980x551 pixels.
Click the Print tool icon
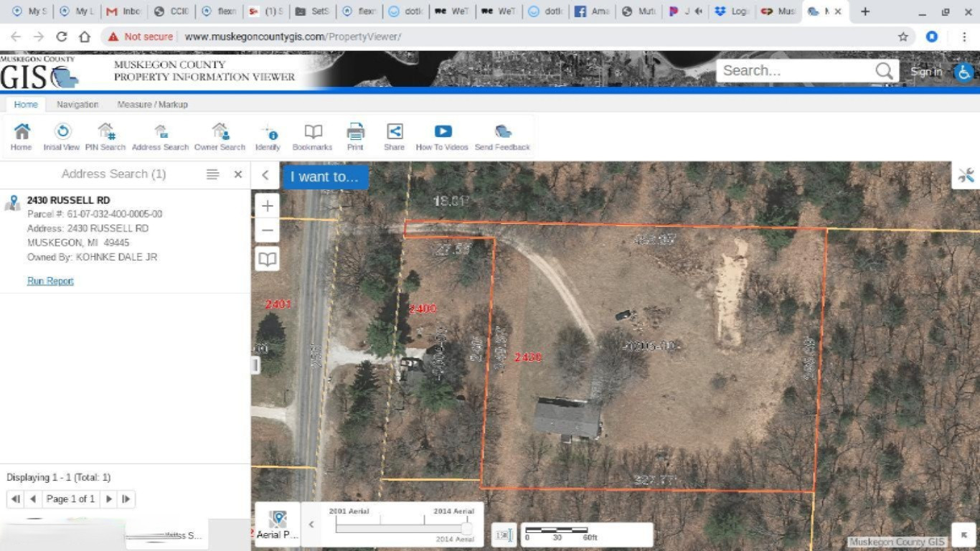click(355, 136)
